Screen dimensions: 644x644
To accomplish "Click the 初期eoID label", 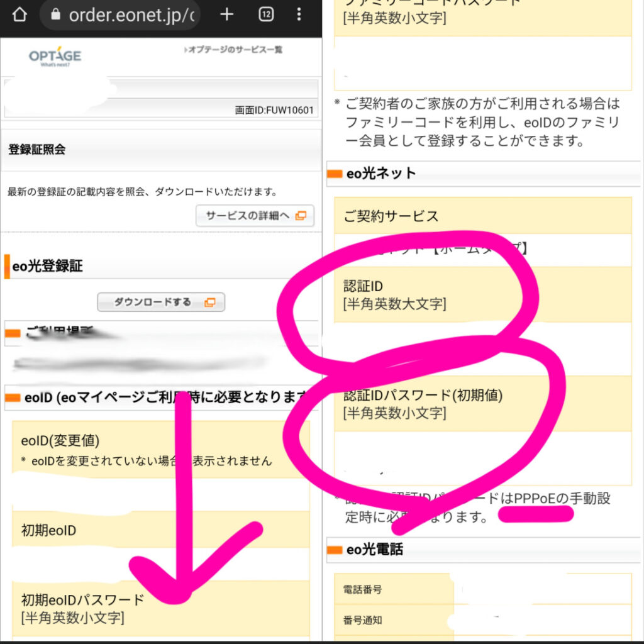I will 48,530.
